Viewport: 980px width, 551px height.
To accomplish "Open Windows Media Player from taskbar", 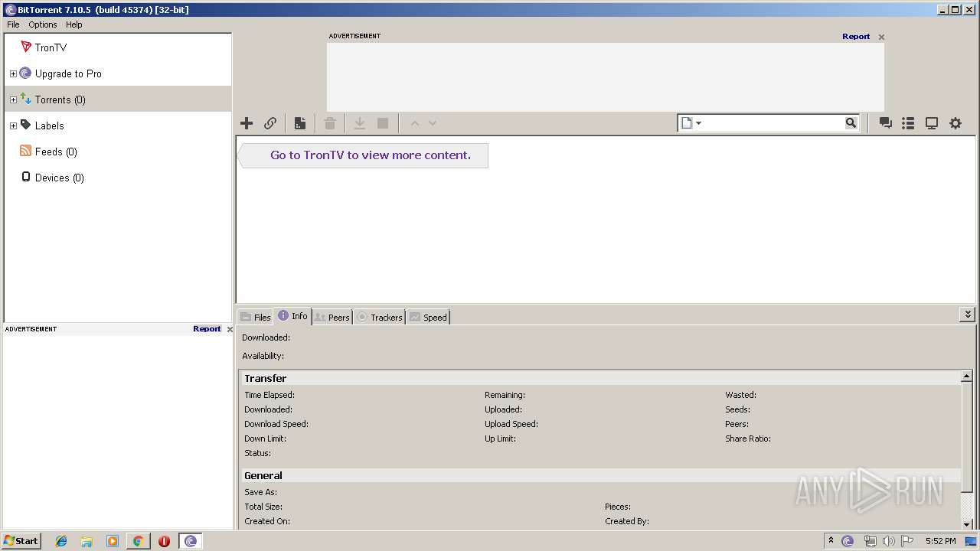I will [x=113, y=541].
